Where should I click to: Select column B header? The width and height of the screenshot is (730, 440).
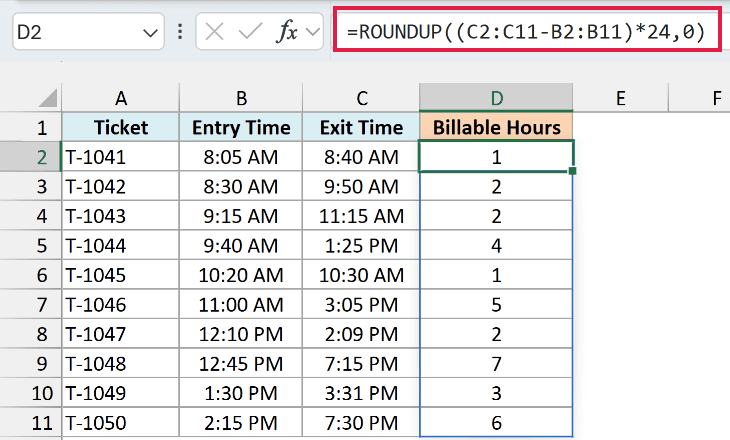(241, 98)
